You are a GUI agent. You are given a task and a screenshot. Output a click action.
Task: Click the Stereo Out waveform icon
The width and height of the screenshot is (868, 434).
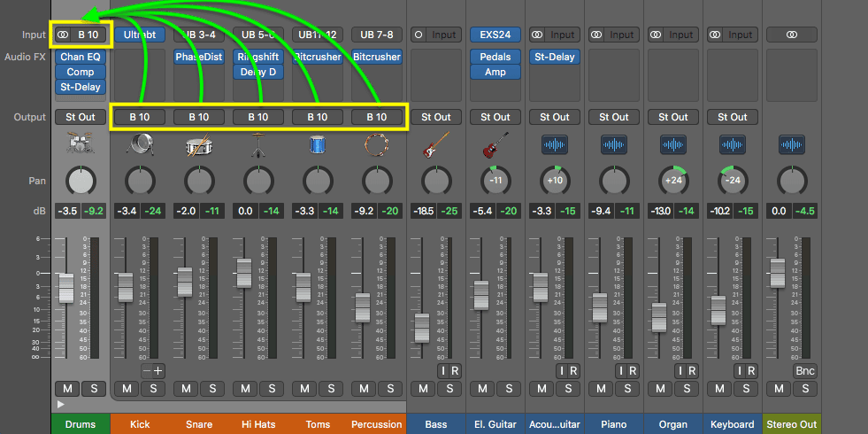coord(792,144)
